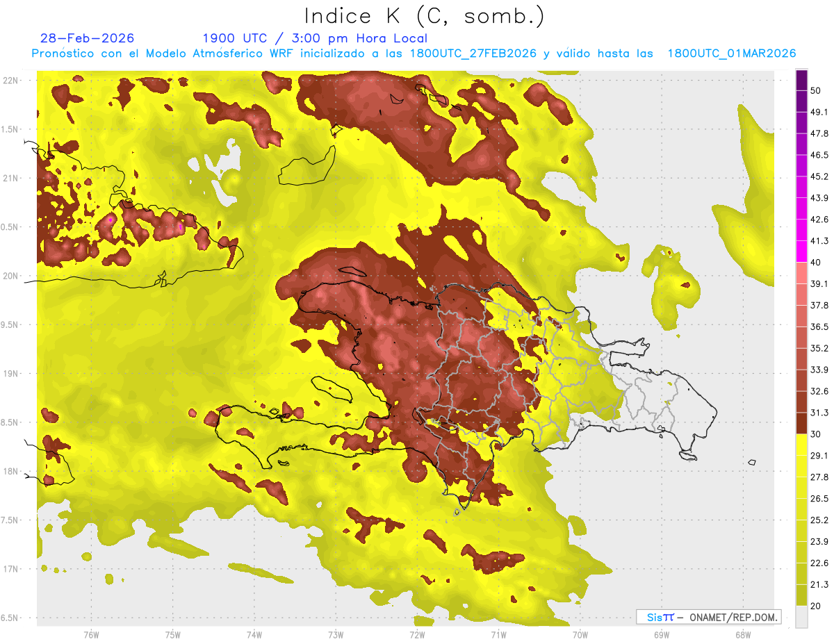The height and width of the screenshot is (644, 834).
Task: Click the 'Indice K (C, somb.)' title
Action: 424,17
